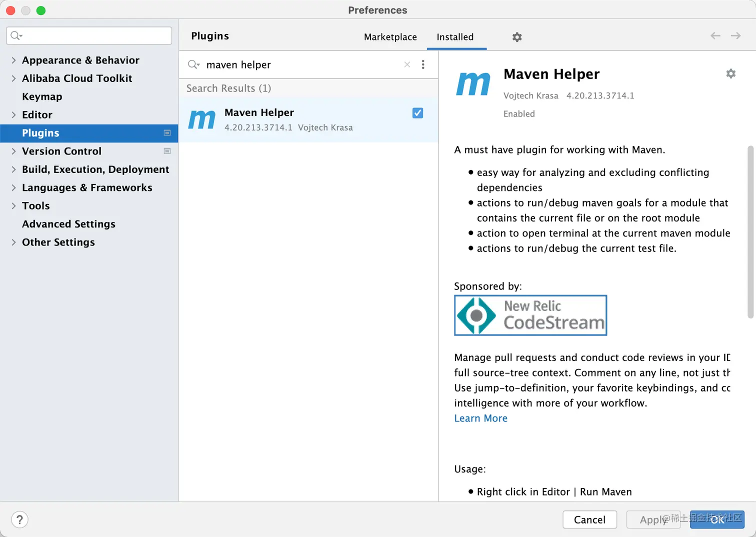Click the Search Results (1) header
Image resolution: width=756 pixels, height=537 pixels.
coord(228,88)
